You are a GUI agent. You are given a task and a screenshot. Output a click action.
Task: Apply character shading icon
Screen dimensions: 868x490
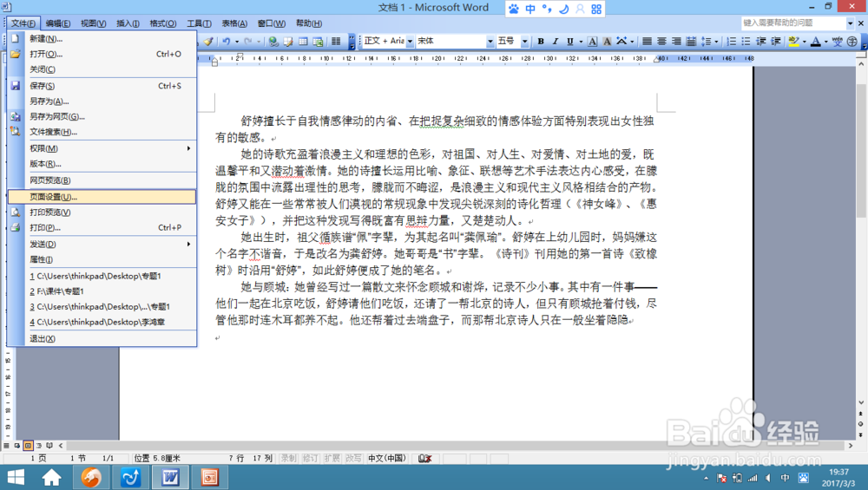pos(607,42)
